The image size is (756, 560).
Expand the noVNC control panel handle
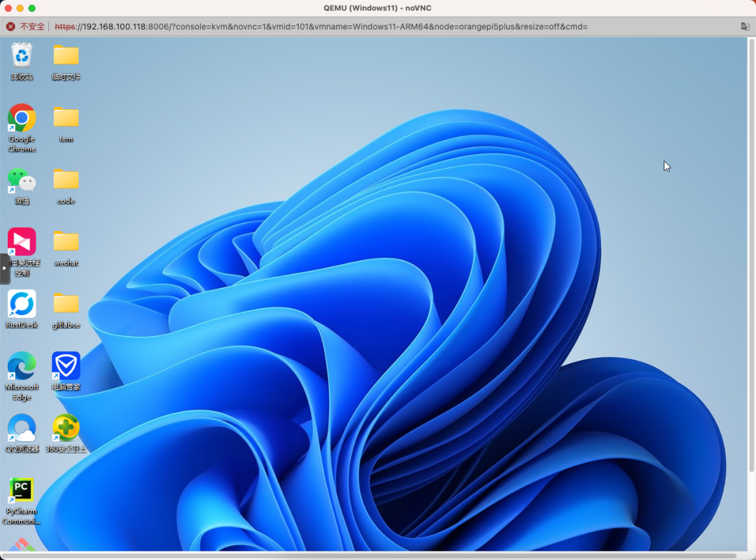(x=4, y=268)
